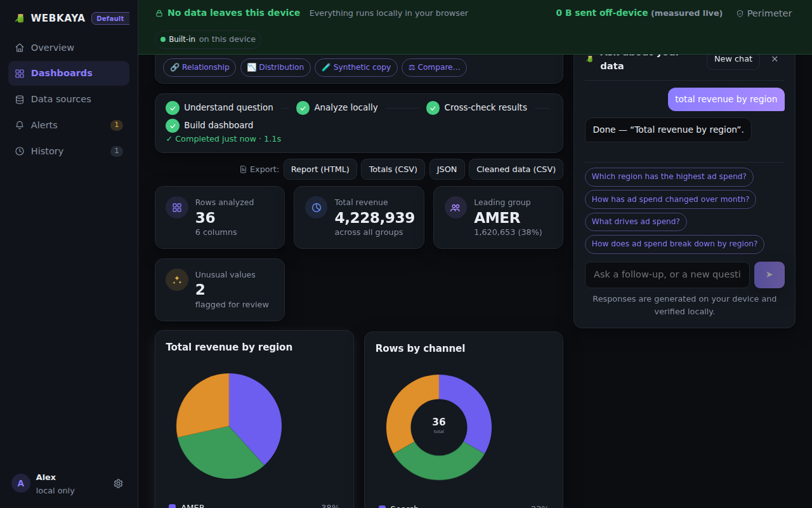812x508 pixels.
Task: Click the follow-up question input field
Action: pyautogui.click(x=667, y=275)
